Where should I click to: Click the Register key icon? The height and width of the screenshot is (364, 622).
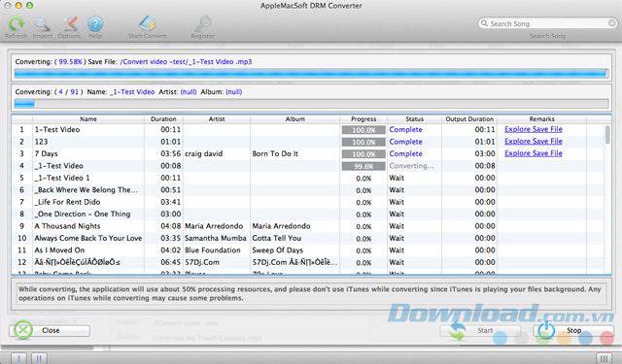(x=203, y=24)
